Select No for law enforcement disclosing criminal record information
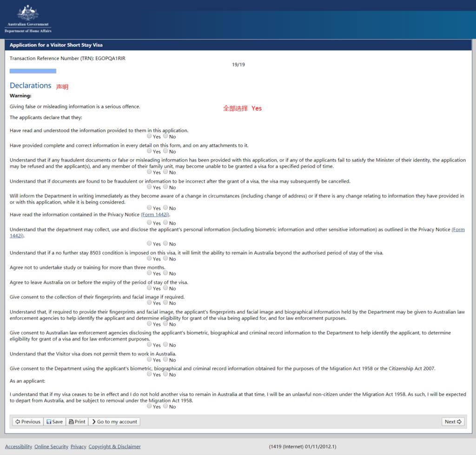The height and width of the screenshot is (455, 476). pyautogui.click(x=165, y=344)
